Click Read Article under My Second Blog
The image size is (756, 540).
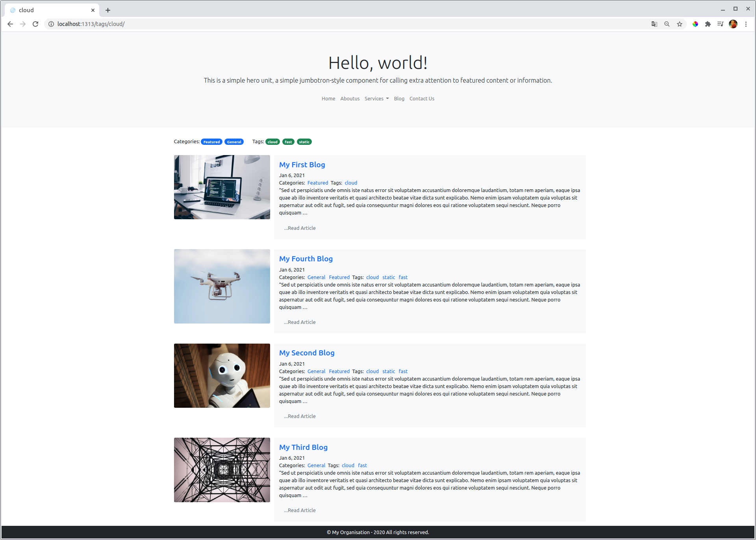click(300, 416)
